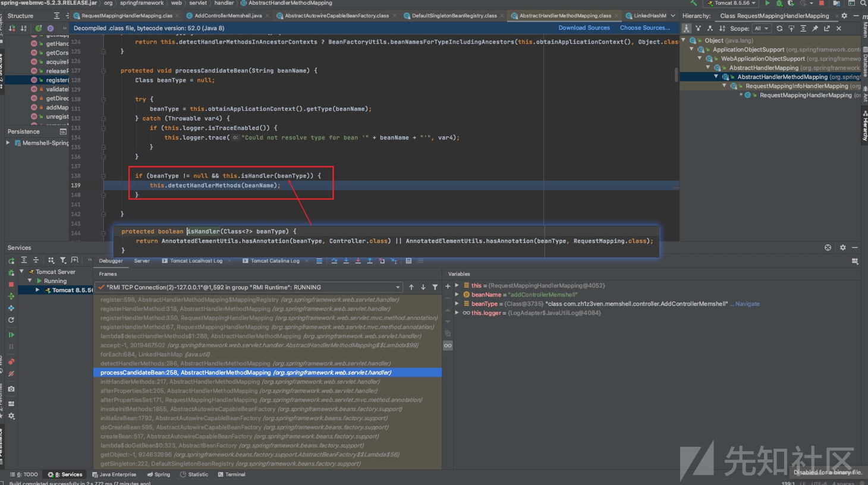Export hierarchy to text file

[x=827, y=28]
